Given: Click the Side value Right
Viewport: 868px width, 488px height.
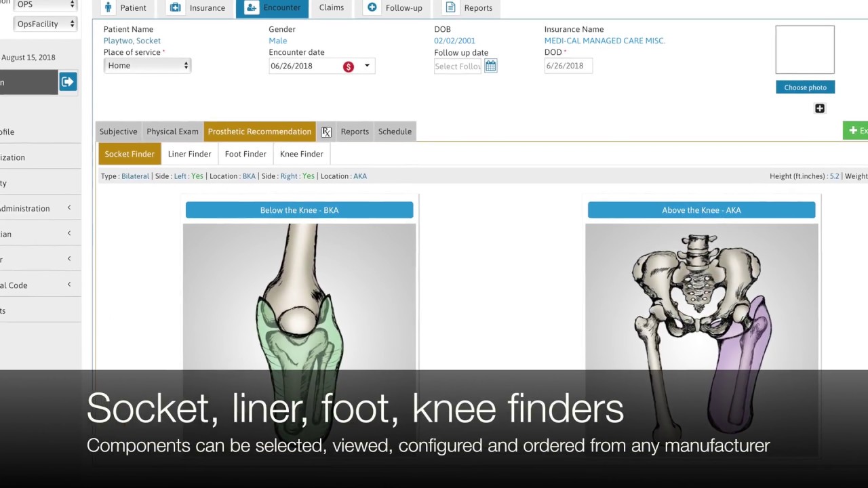Looking at the screenshot, I should coord(289,176).
